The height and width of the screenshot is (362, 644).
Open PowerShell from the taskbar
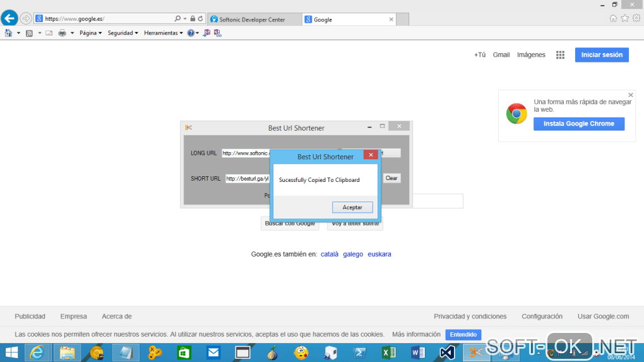coord(359,353)
